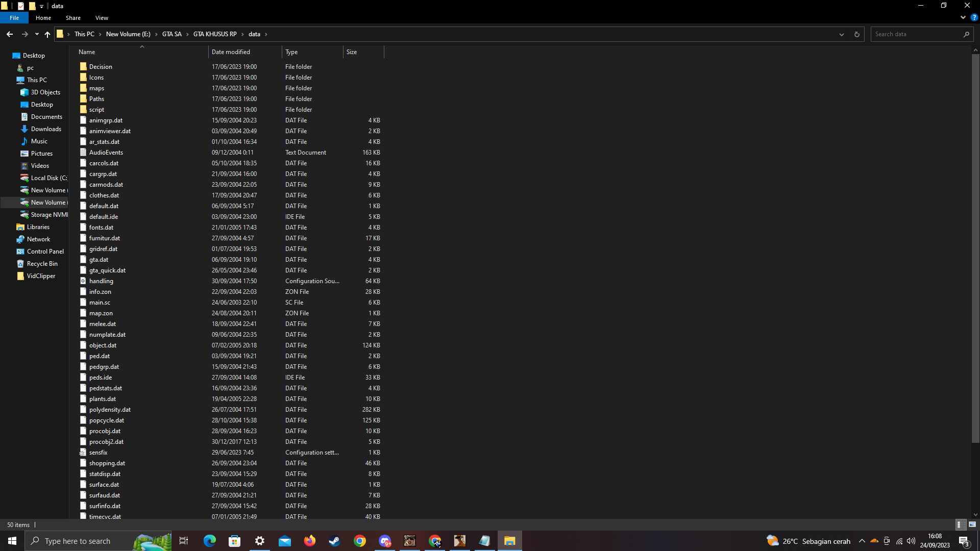Open Steam from the taskbar
The height and width of the screenshot is (551, 980).
click(335, 541)
